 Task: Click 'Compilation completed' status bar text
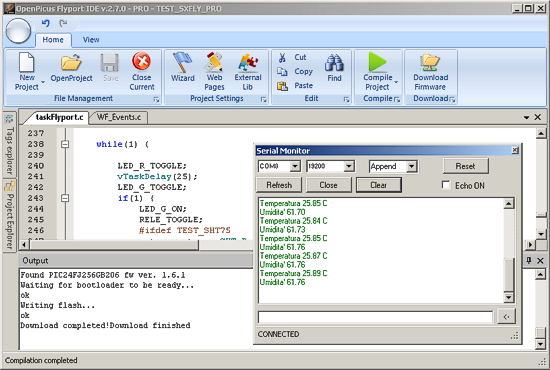41,360
